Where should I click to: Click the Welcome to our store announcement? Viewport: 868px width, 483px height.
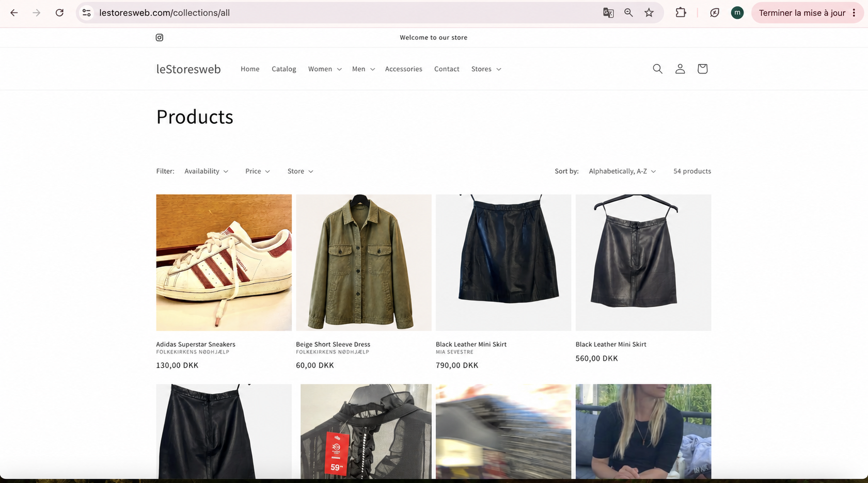pyautogui.click(x=434, y=37)
